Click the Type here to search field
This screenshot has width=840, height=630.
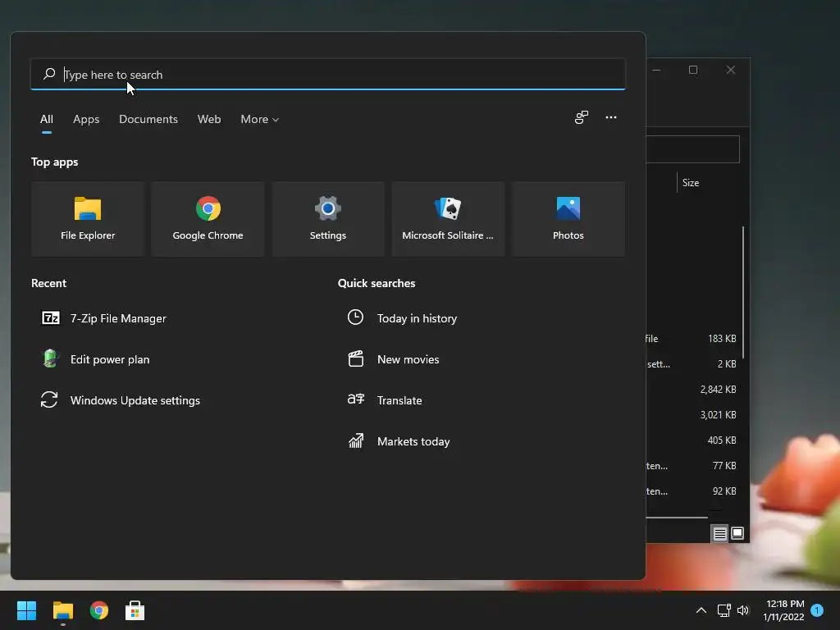tap(328, 74)
